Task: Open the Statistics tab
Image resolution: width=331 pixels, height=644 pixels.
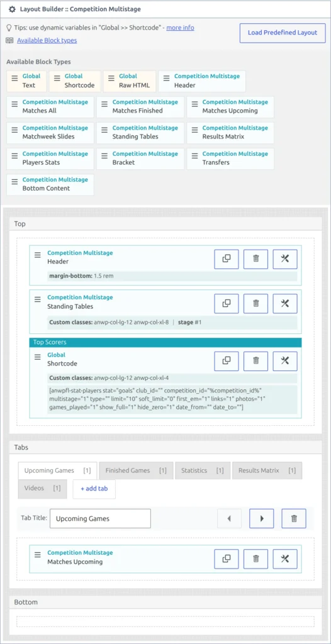Action: [x=202, y=470]
